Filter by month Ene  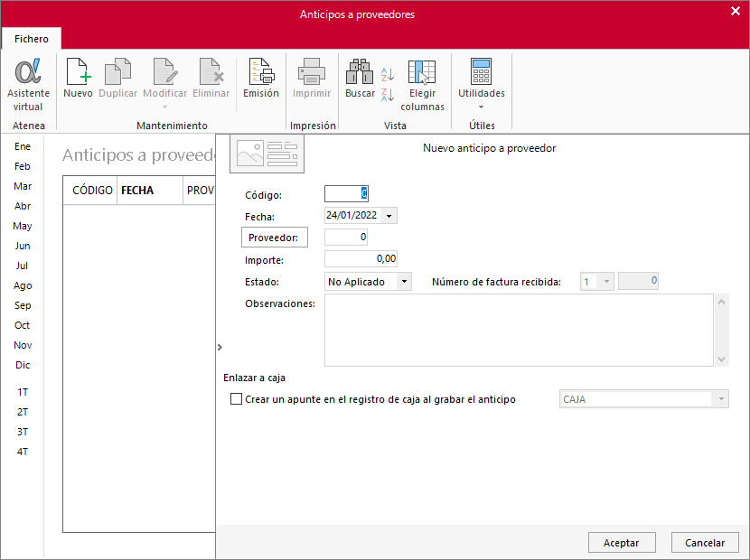click(x=23, y=146)
